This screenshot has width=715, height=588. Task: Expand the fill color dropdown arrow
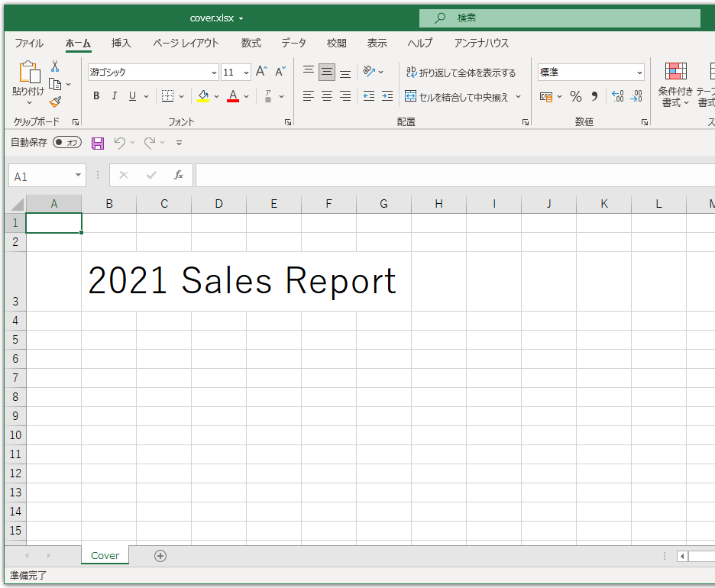[217, 97]
